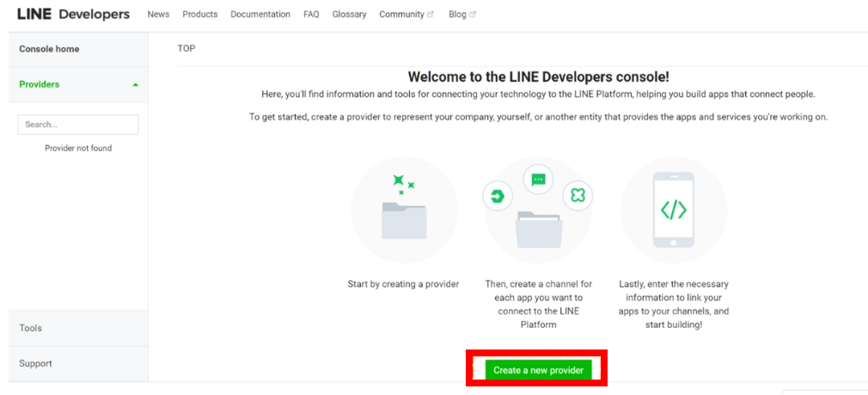The image size is (868, 395).
Task: Click the 'Provider not found' text
Action: (78, 149)
